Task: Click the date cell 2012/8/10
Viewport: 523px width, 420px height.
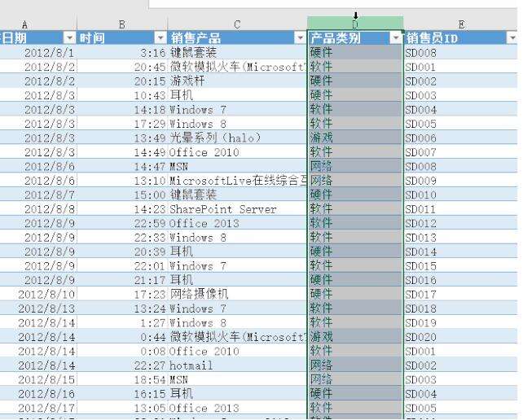Action: 38,294
